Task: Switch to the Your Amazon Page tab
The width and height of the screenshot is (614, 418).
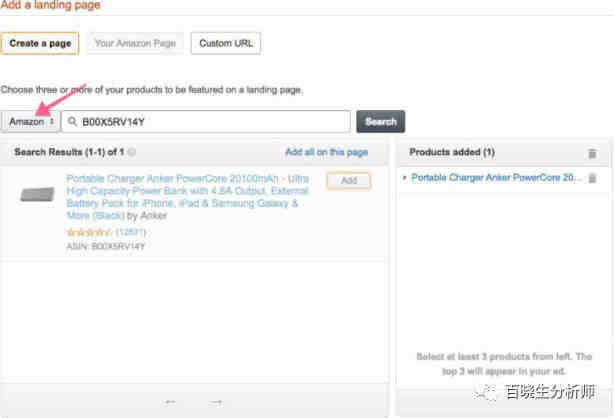Action: [x=135, y=43]
